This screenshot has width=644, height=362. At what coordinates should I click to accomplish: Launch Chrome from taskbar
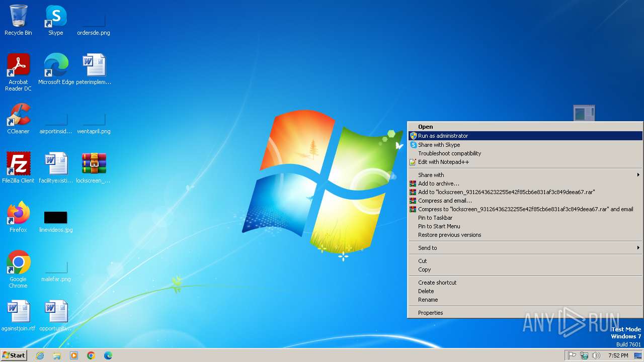click(x=91, y=355)
